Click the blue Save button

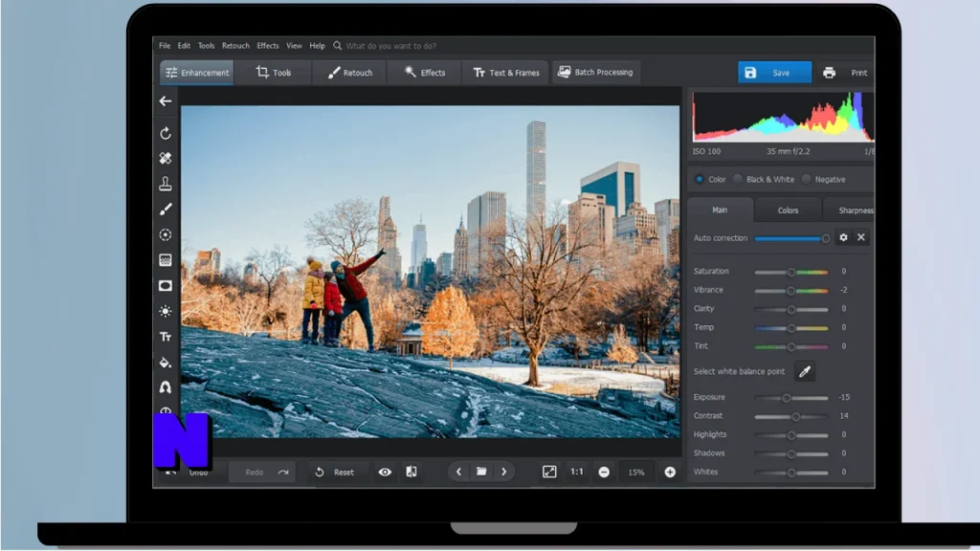(x=775, y=73)
